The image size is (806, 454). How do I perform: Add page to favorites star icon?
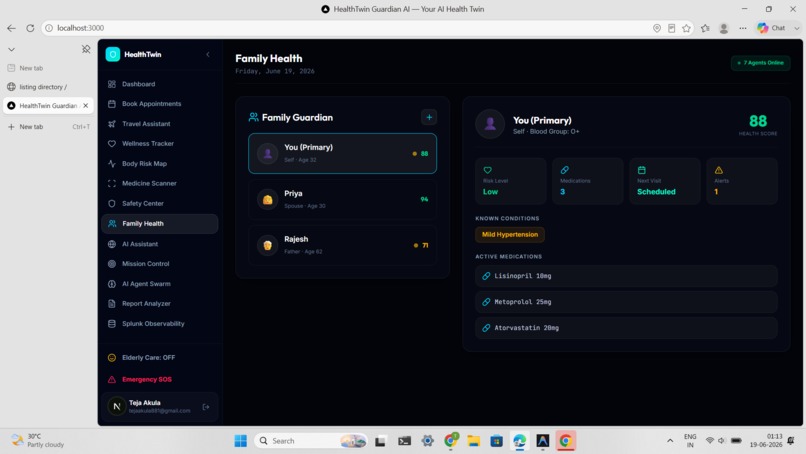point(686,28)
